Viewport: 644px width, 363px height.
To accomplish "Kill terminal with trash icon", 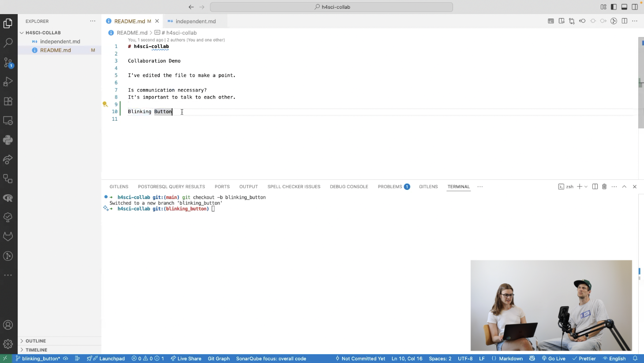I will [604, 187].
